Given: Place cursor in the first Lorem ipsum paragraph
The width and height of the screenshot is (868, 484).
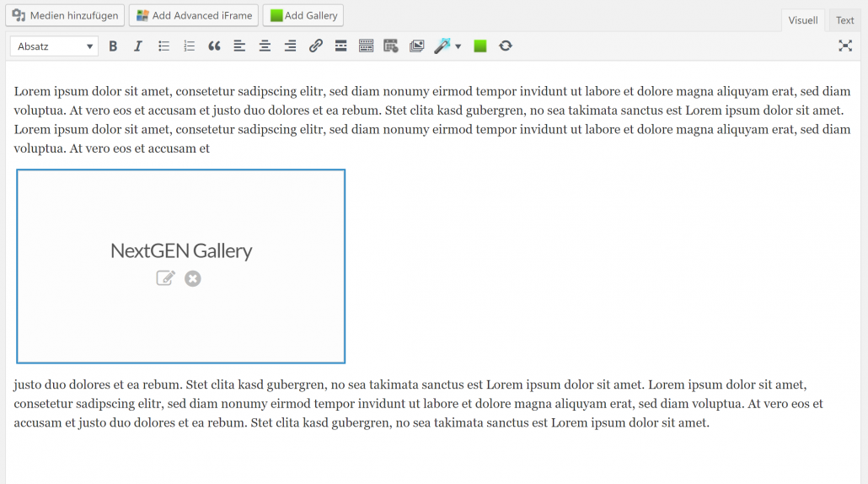Looking at the screenshot, I should pyautogui.click(x=431, y=120).
